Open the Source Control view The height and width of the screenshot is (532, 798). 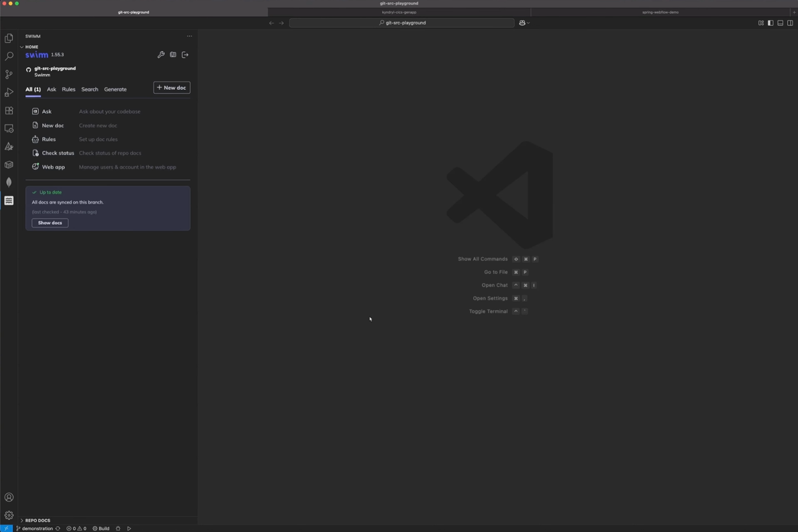9,74
